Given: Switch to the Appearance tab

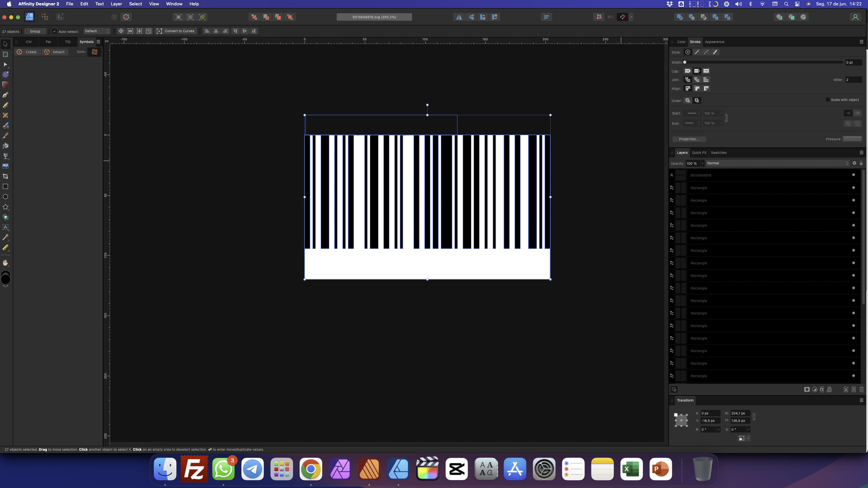Looking at the screenshot, I should [x=714, y=42].
